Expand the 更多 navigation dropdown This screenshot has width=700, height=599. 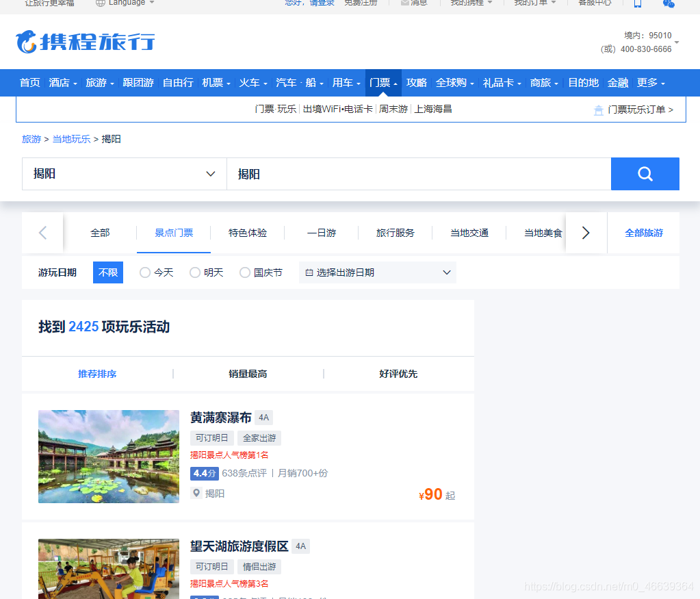663,84
